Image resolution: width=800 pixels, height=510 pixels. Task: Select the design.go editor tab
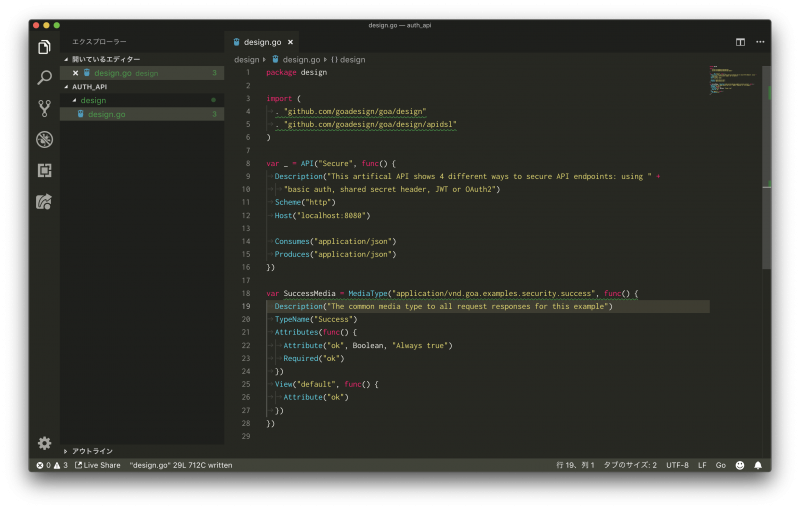pyautogui.click(x=262, y=42)
